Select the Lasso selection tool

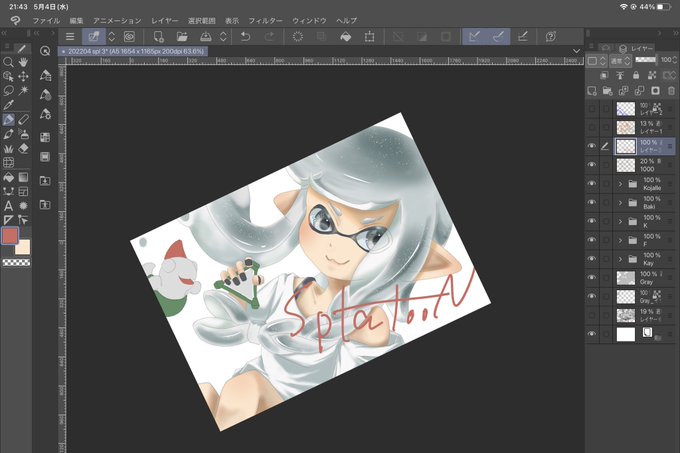8,91
